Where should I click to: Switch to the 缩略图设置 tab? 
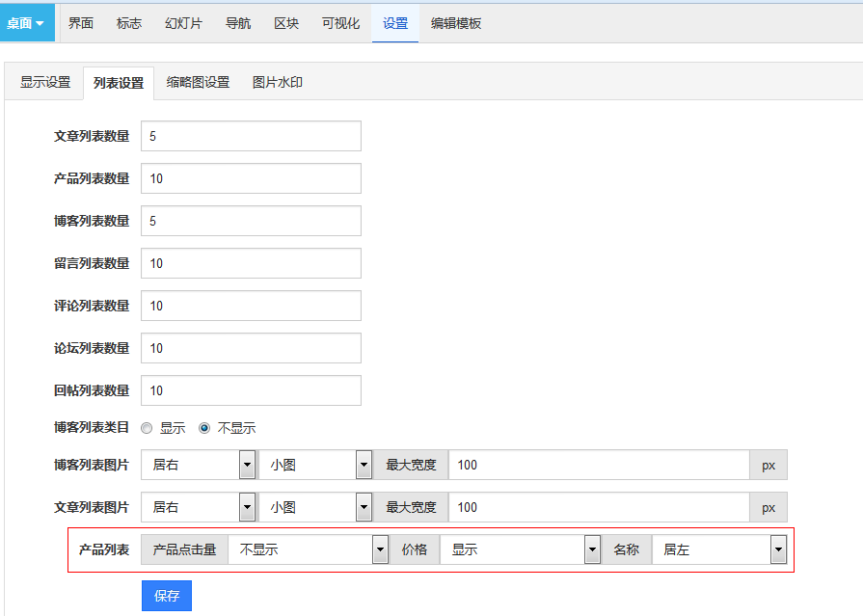[x=198, y=83]
